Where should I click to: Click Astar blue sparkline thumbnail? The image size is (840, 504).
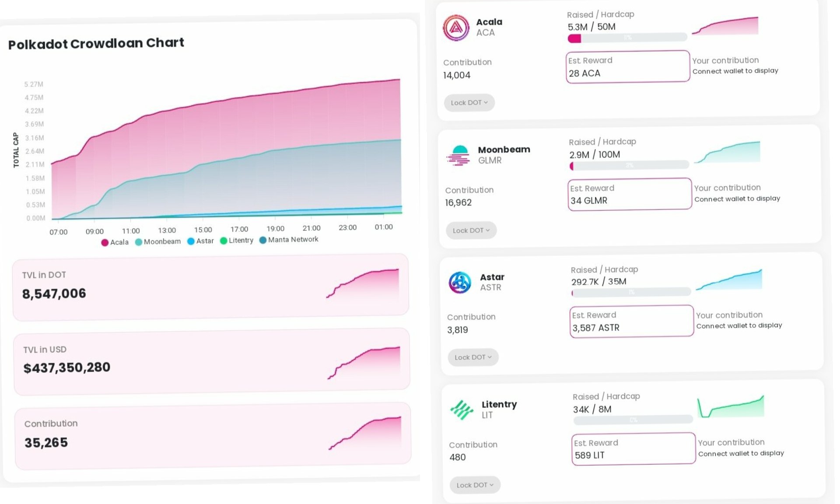pos(729,280)
